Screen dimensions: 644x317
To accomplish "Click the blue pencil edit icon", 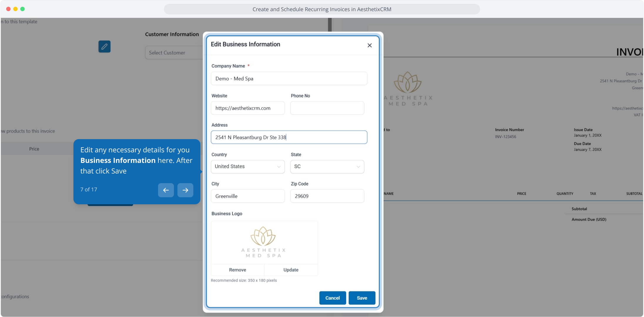I will 104,46.
